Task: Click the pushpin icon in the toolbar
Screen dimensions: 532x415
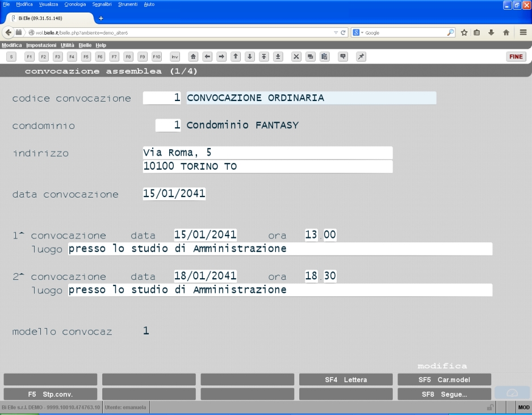Action: pos(361,57)
